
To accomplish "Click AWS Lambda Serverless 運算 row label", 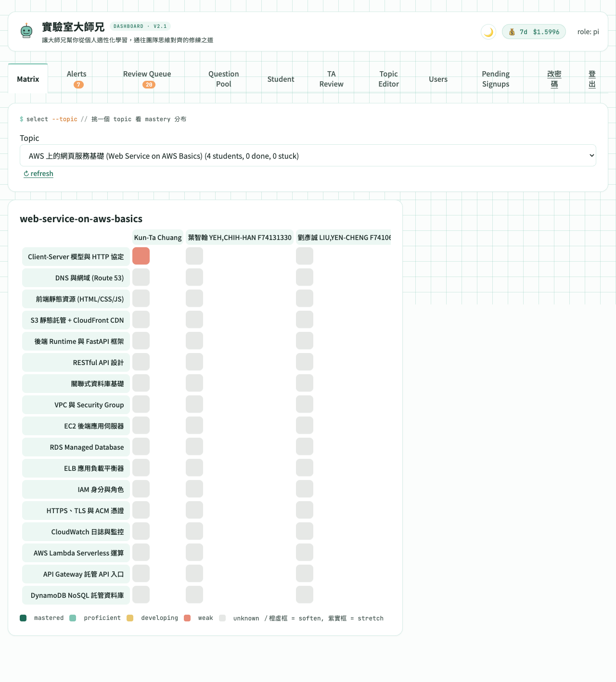I will coord(76,553).
